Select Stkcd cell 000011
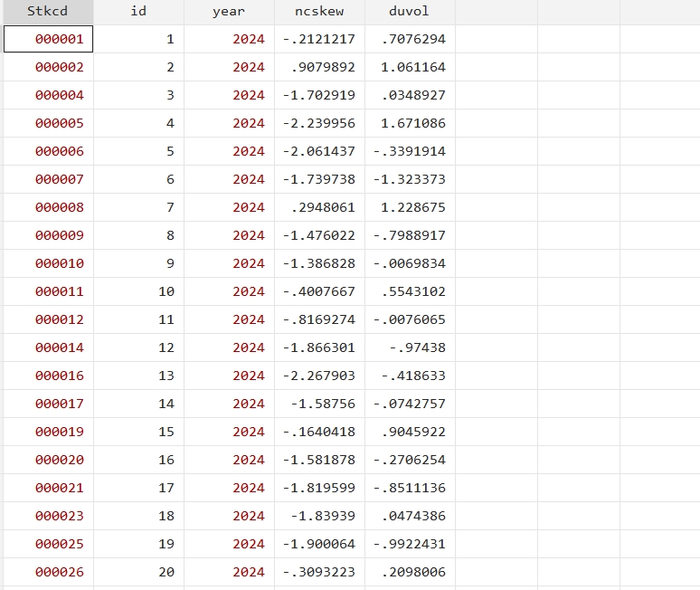The image size is (700, 590). [x=48, y=291]
